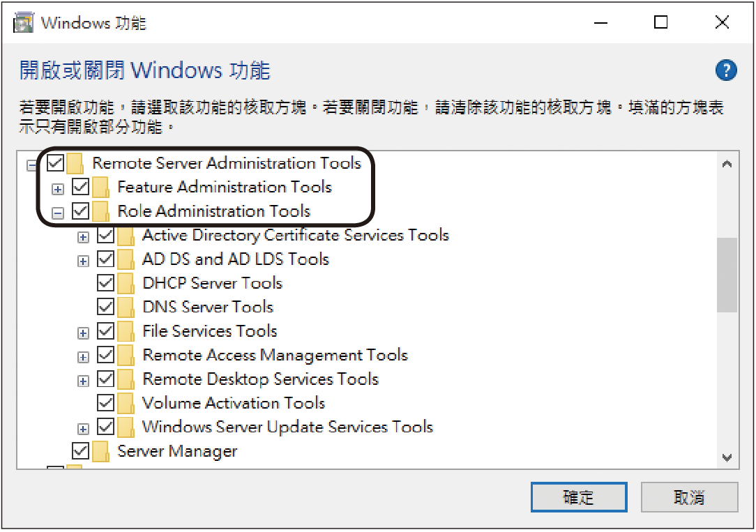Screen dimensions: 756x532
Task: Click the Server Manager folder icon
Action: click(100, 451)
